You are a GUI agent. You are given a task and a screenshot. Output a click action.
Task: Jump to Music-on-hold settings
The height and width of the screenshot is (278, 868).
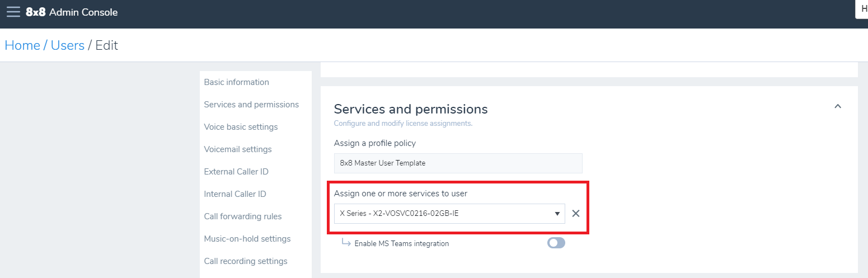click(247, 239)
